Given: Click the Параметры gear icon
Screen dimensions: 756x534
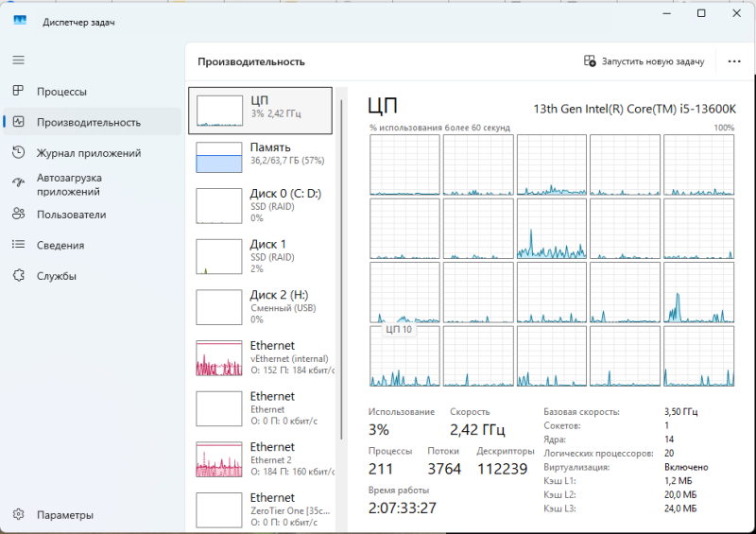Looking at the screenshot, I should coord(18,515).
